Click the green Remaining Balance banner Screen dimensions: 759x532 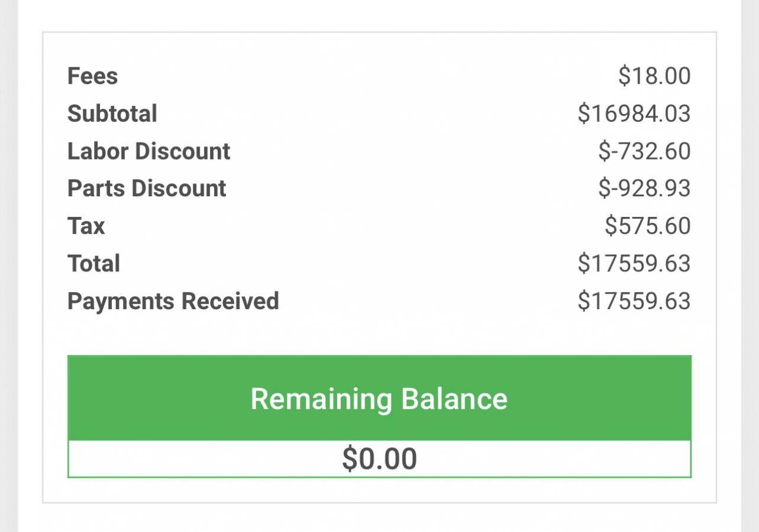tap(379, 398)
